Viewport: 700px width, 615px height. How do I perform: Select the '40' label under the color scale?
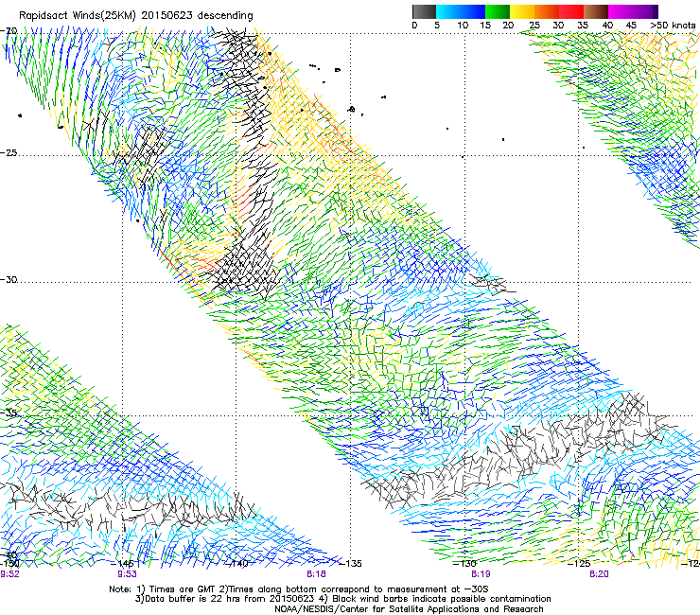[607, 26]
